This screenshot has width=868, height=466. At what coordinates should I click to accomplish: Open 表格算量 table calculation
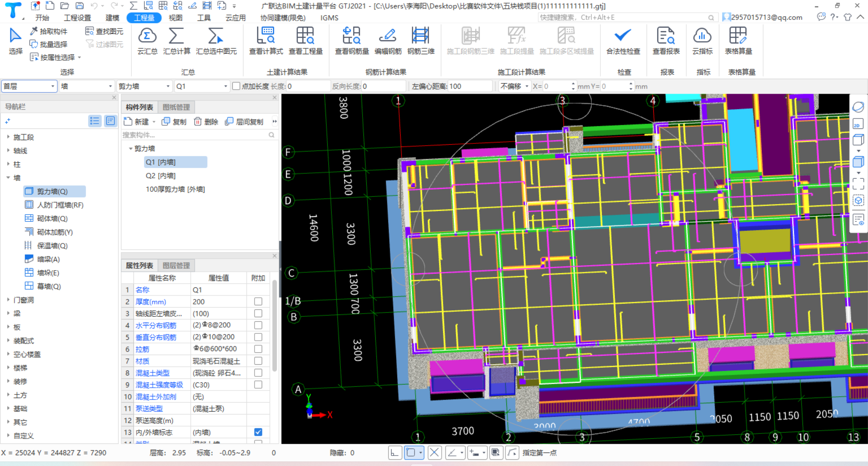738,41
